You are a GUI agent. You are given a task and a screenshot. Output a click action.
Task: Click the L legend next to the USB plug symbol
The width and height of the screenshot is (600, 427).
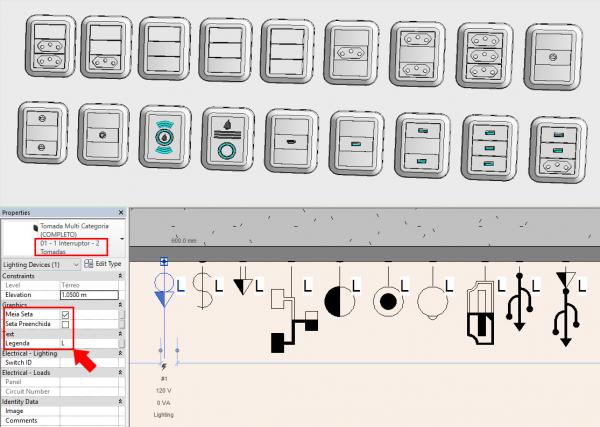501,285
